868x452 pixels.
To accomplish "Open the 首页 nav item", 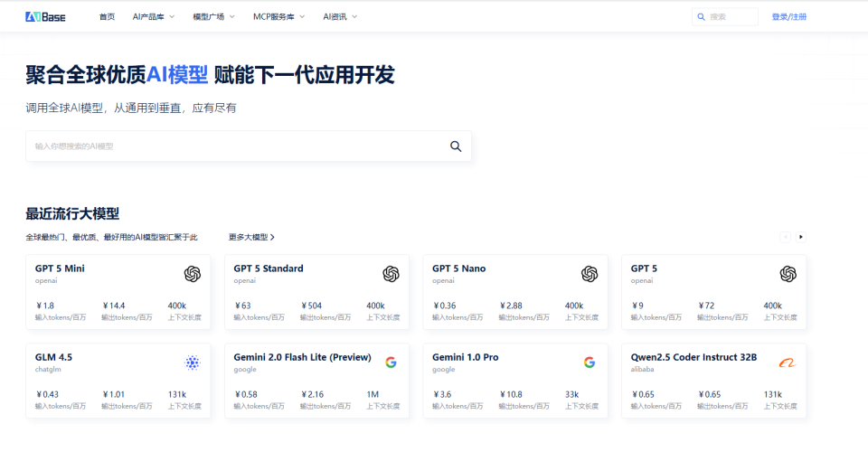I will point(107,17).
